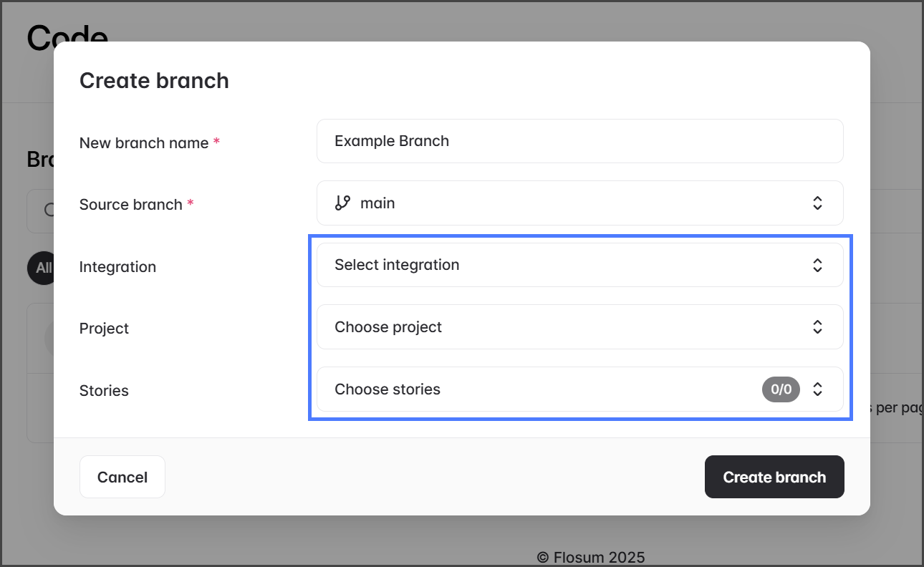
Task: Click the Stories field's up-down chevron icon
Action: coord(817,389)
